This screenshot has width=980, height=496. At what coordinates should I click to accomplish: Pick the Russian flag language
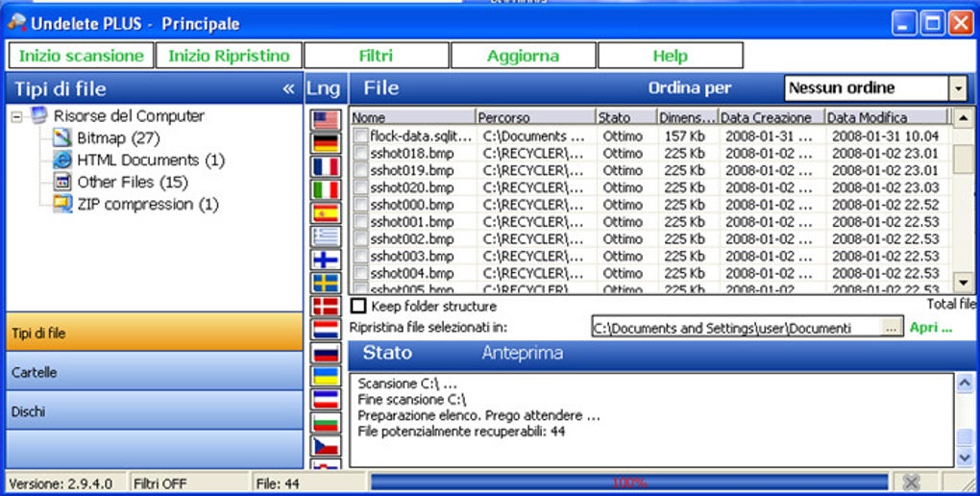(x=326, y=353)
